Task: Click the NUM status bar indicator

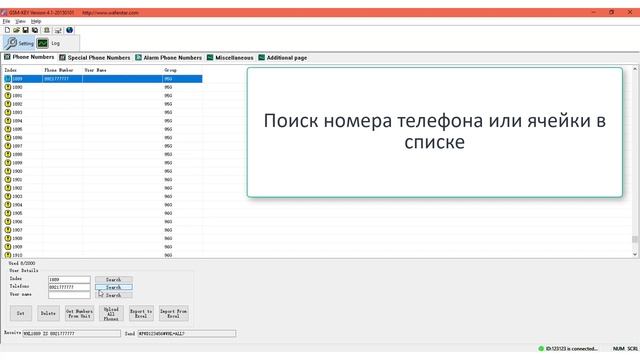Action: (x=618, y=349)
